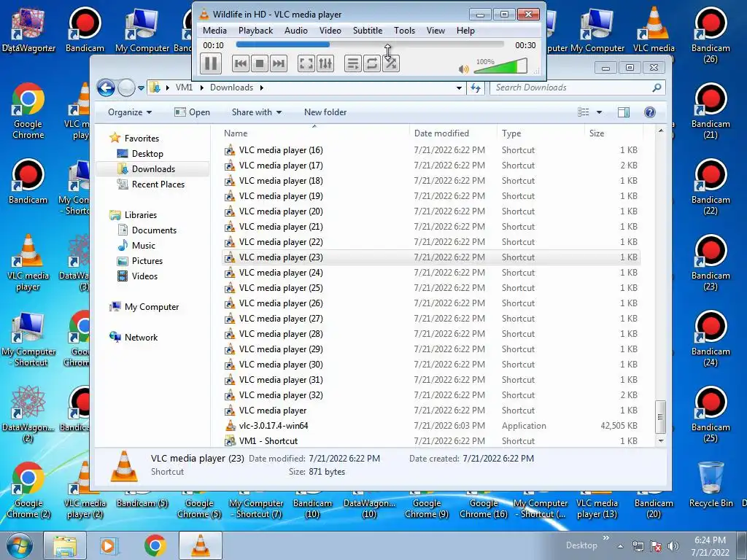Screen dimensions: 747x560
Task: Select Network in navigation pane
Action: 141,338
